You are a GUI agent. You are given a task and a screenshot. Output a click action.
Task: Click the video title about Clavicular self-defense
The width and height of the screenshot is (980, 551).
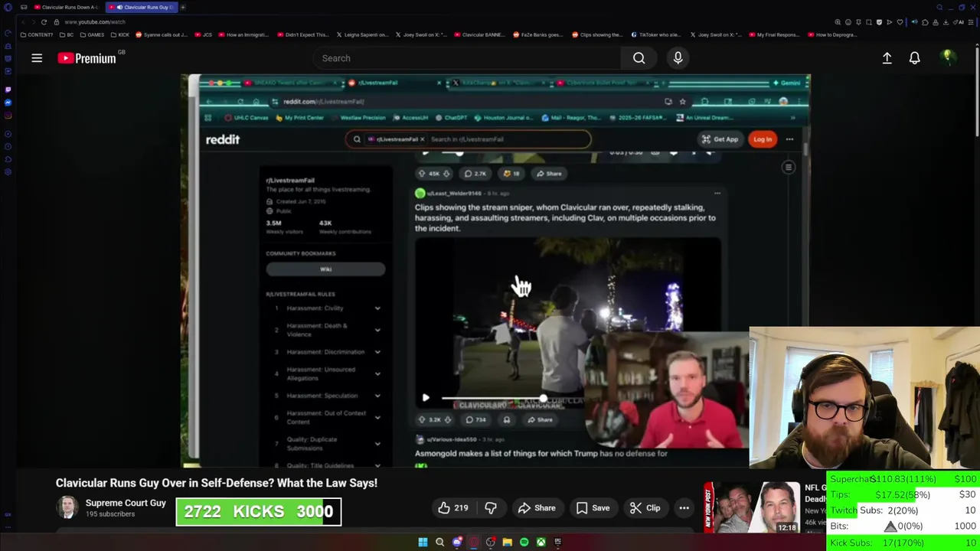pyautogui.click(x=217, y=483)
